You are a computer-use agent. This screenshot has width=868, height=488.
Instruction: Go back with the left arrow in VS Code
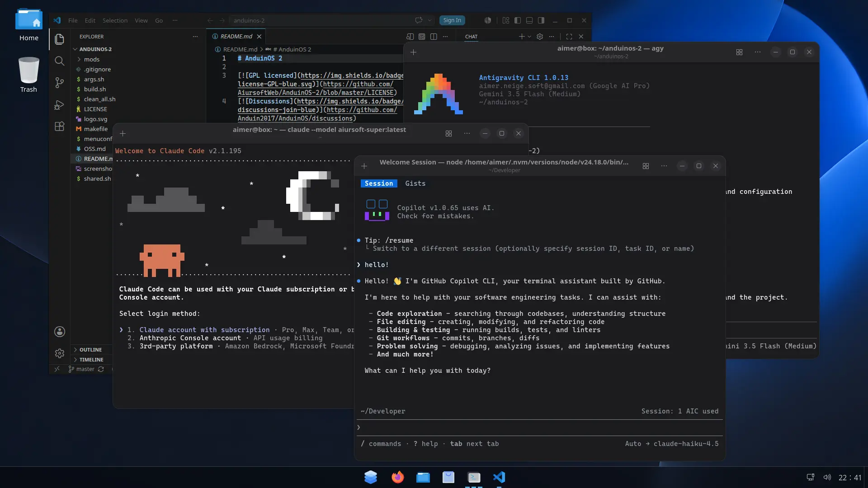point(210,20)
